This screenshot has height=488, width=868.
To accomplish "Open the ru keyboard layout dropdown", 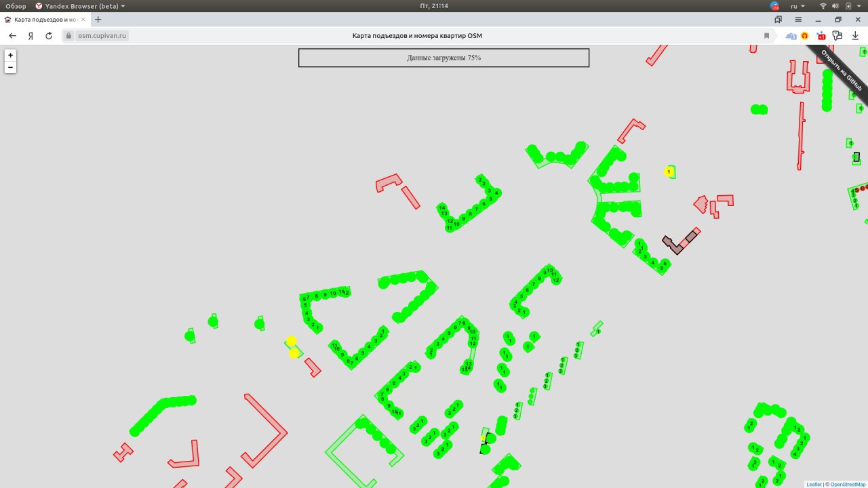I will tap(797, 5).
